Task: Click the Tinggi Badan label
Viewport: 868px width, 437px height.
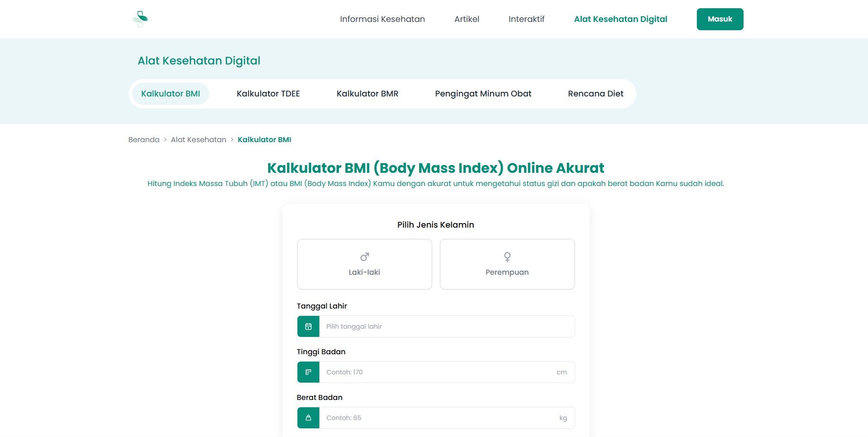Action: point(321,352)
